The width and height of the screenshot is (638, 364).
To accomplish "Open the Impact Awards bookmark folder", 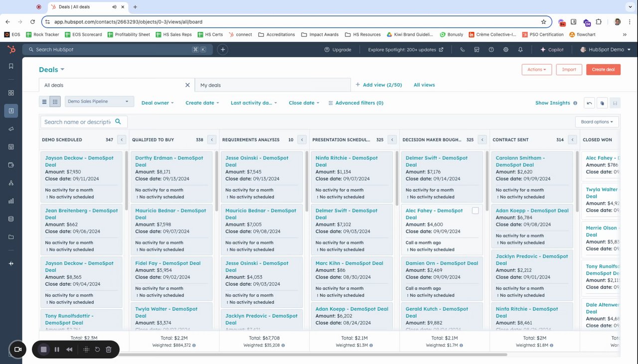I will point(319,35).
